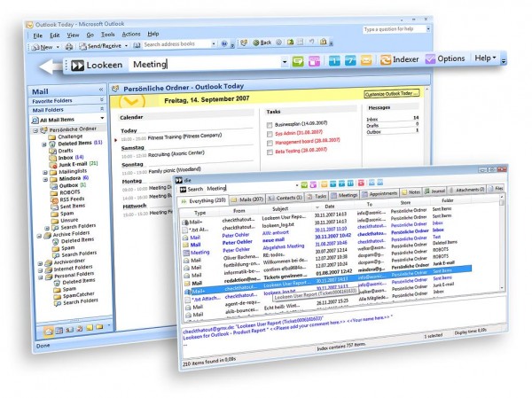Switch to the Appointments tab
Viewport: 532px width, 398px height.
[x=379, y=194]
